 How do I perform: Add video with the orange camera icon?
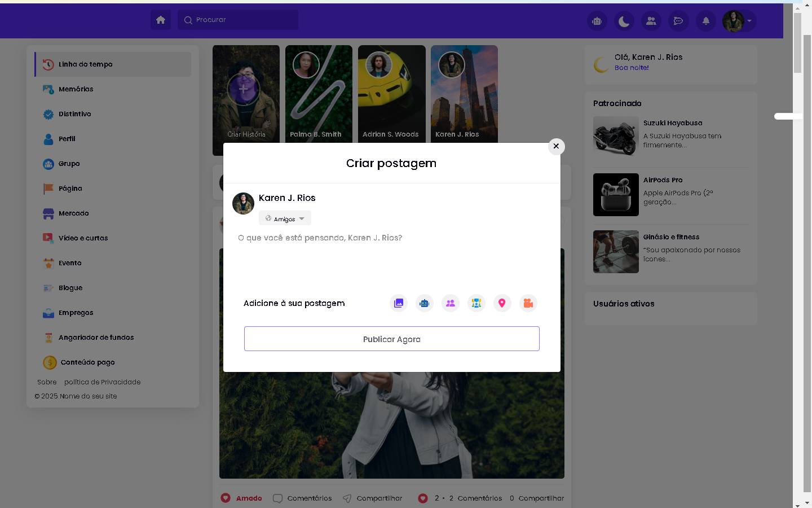click(528, 303)
